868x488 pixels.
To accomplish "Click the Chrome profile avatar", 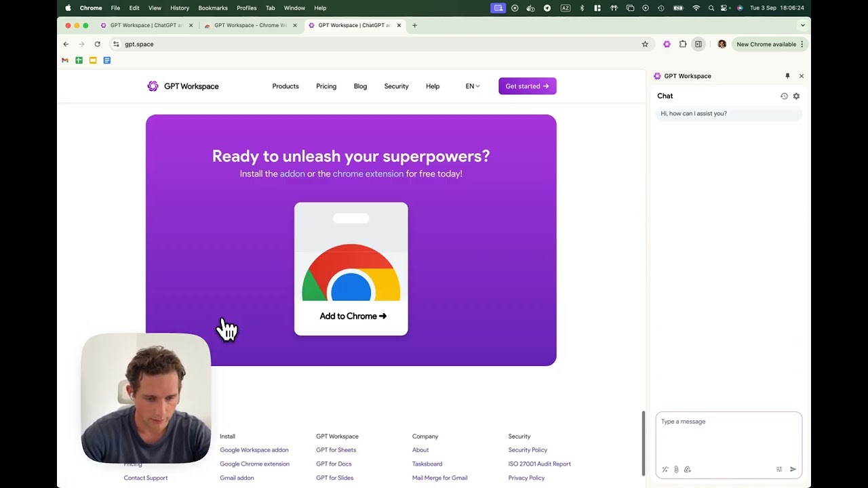I will [x=722, y=44].
